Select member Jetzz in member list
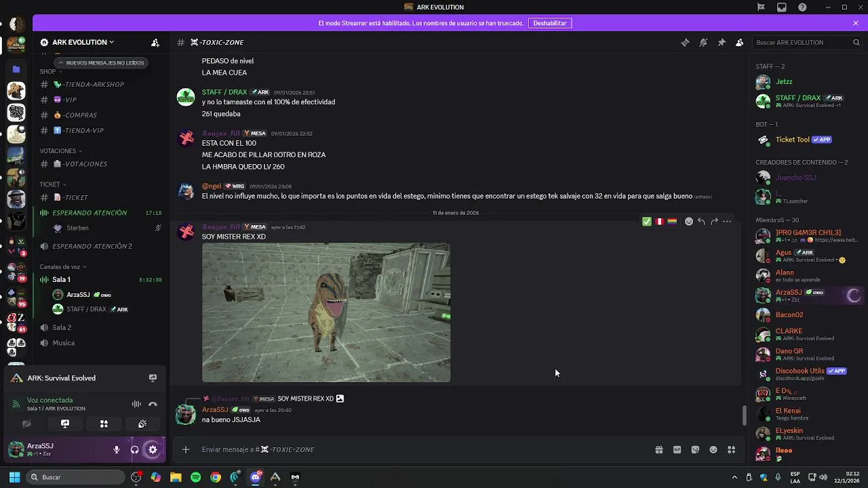868x488 pixels. click(x=807, y=82)
